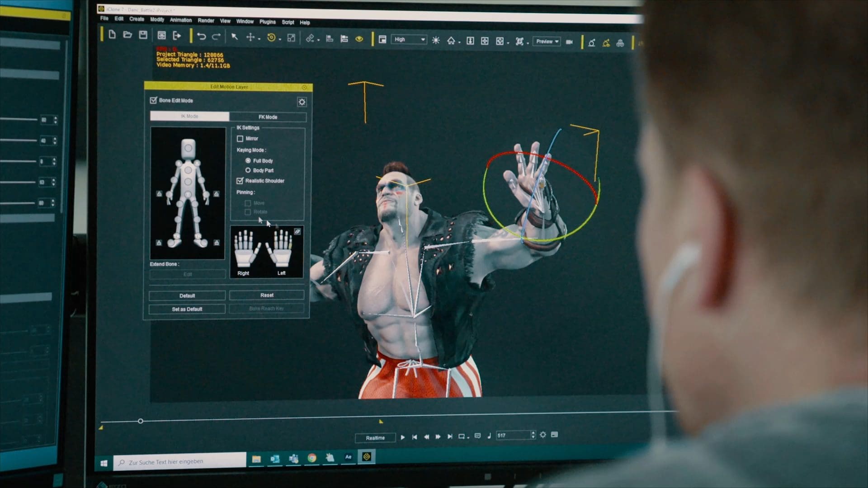Close the Edit Motion Layer panel
Image resolution: width=868 pixels, height=488 pixels.
tap(304, 87)
